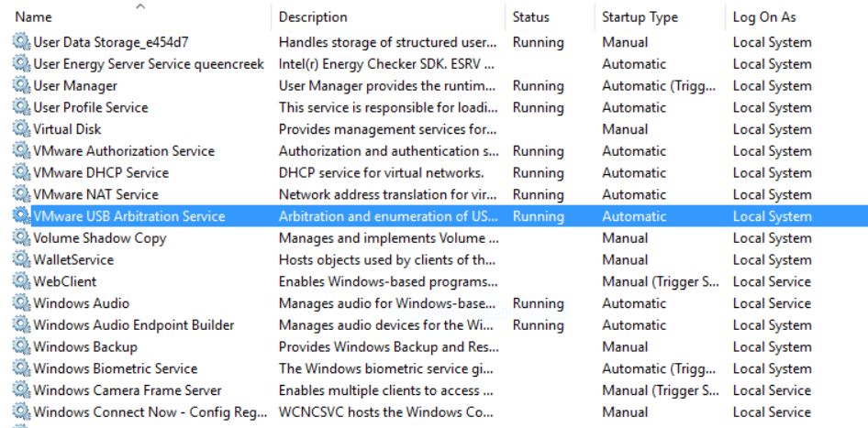Viewport: 868px width, 428px height.
Task: Click 'WCNCSVC hosts the Windows Co...' description
Action: 388,412
